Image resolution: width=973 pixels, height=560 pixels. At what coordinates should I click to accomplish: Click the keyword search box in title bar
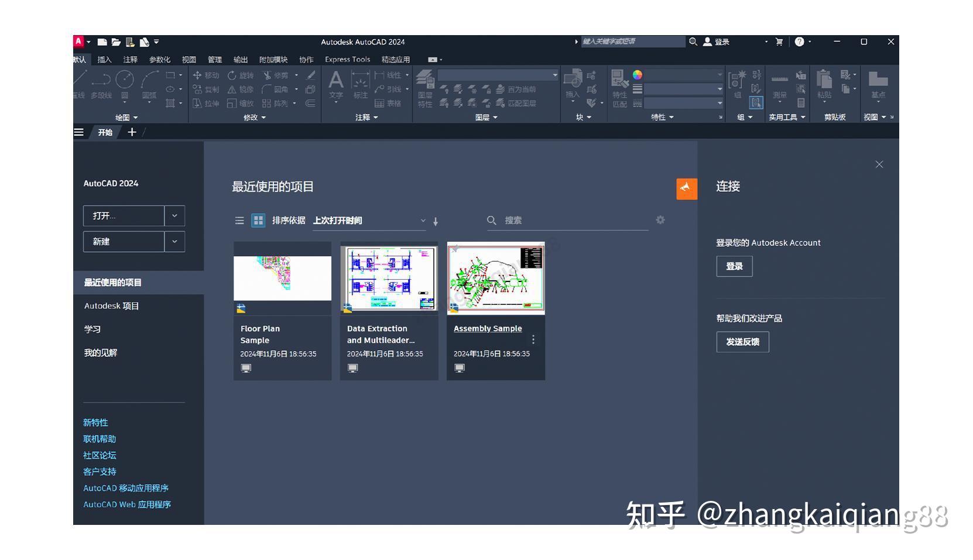point(633,42)
